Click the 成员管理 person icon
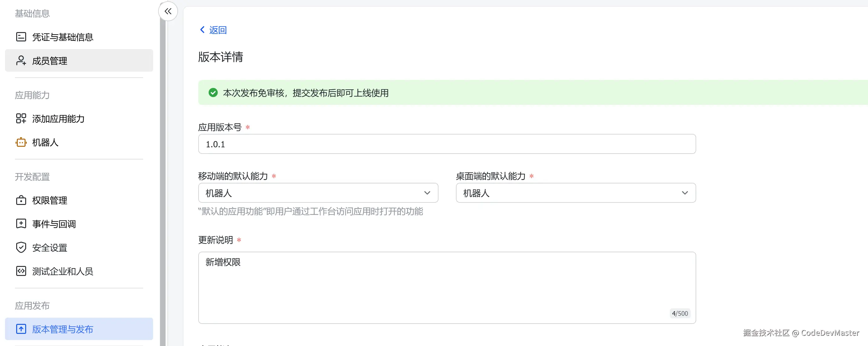Viewport: 868px width, 346px height. (21, 61)
